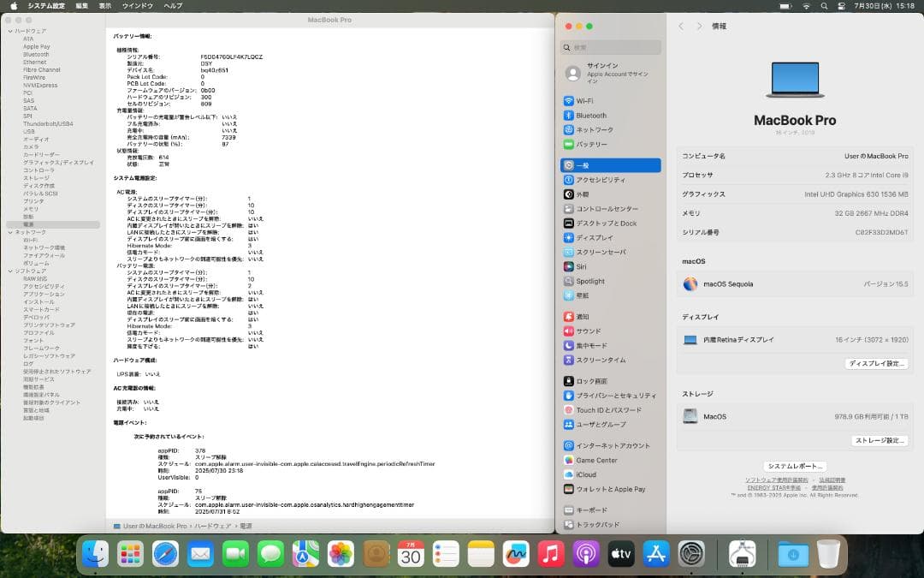Image resolution: width=924 pixels, height=578 pixels.
Task: Open iCloud settings in the sidebar
Action: coord(587,474)
